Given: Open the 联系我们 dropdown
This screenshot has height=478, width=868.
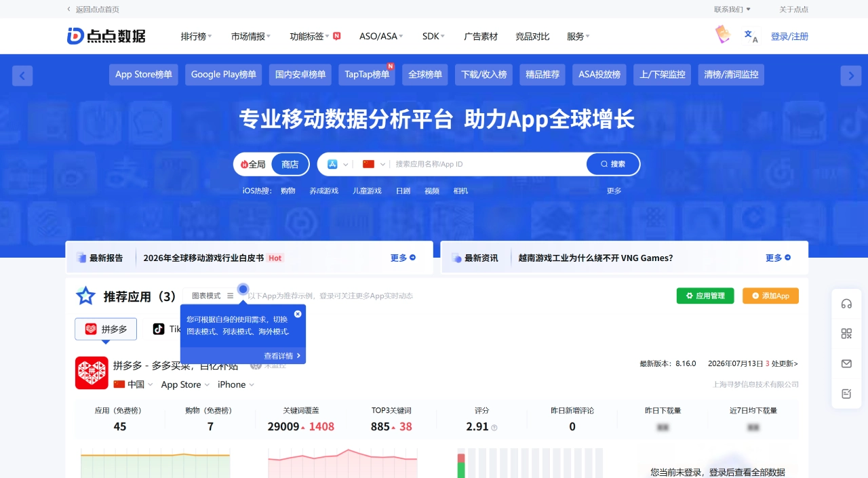Looking at the screenshot, I should (732, 9).
